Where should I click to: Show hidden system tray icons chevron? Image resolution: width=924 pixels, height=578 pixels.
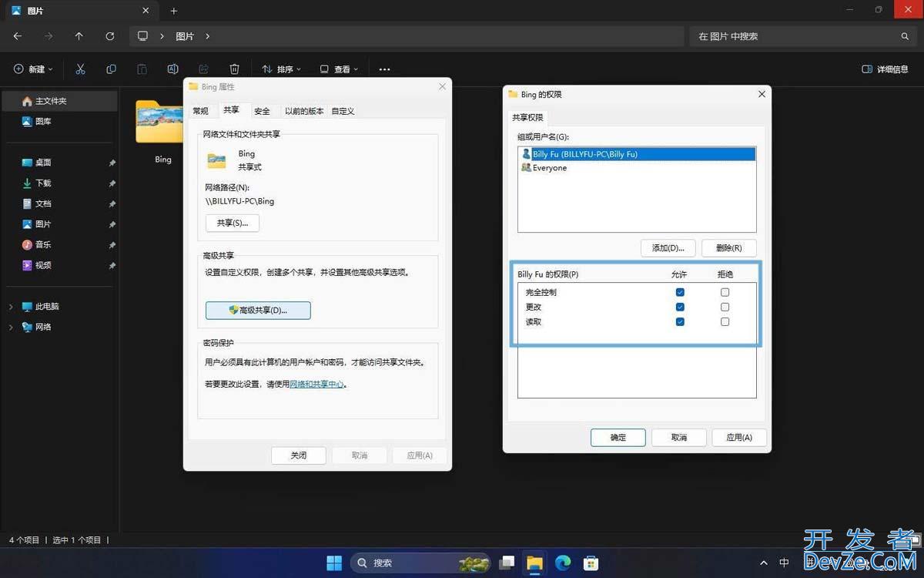coord(764,563)
